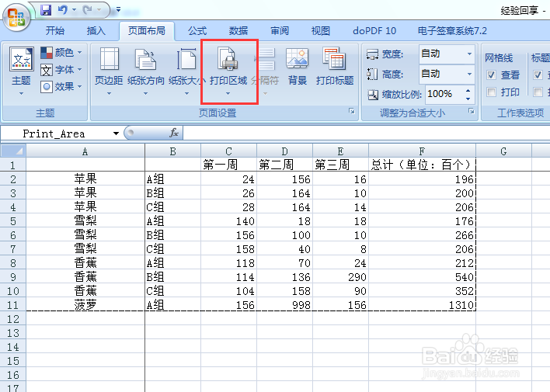Open theme Colors (颜色) menu
550x392 pixels.
pyautogui.click(x=61, y=53)
